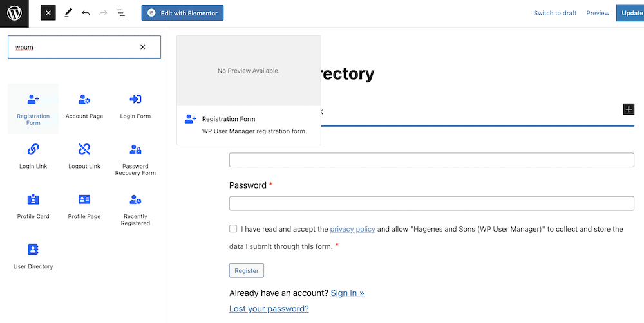Click inside the Password input field
Image resolution: width=644 pixels, height=323 pixels.
431,203
